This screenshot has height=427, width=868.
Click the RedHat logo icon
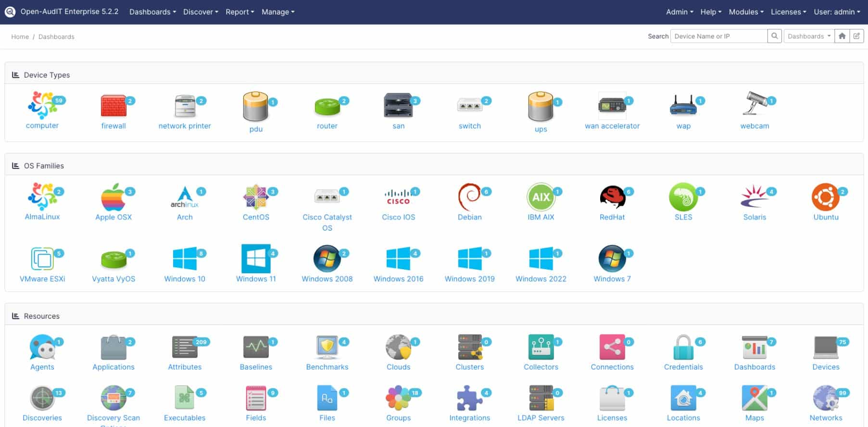pos(612,197)
